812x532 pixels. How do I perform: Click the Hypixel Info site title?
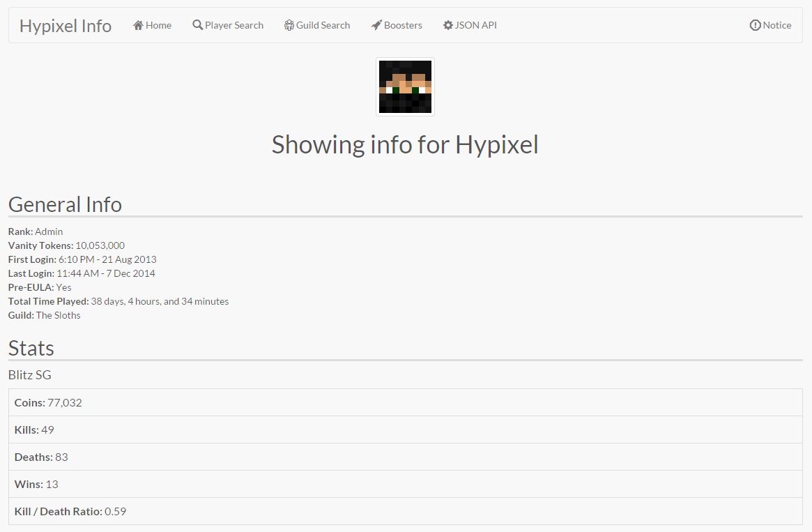click(x=65, y=25)
